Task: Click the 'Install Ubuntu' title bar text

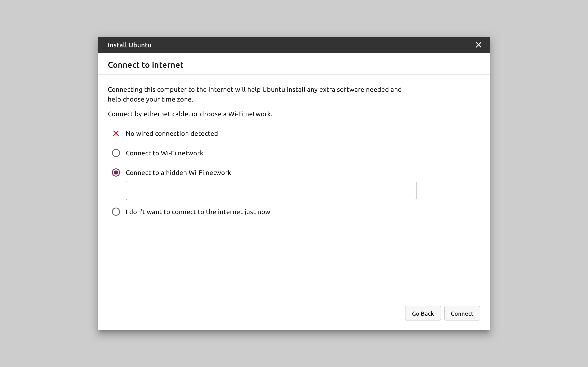Action: point(129,45)
